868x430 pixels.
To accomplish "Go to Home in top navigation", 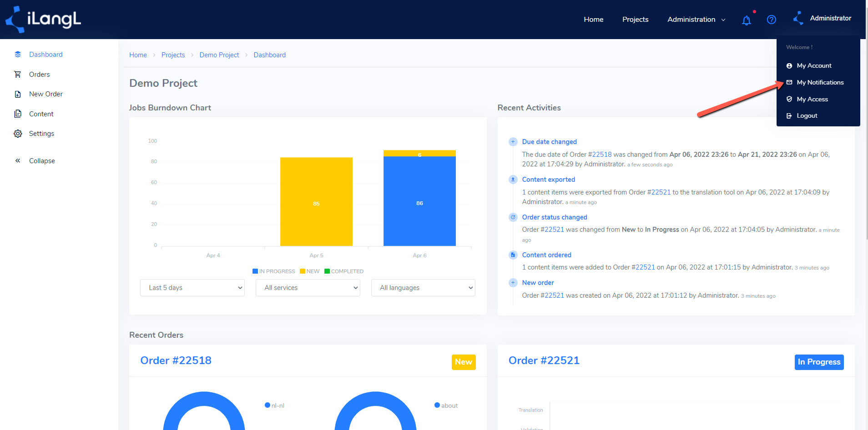I will click(x=594, y=20).
